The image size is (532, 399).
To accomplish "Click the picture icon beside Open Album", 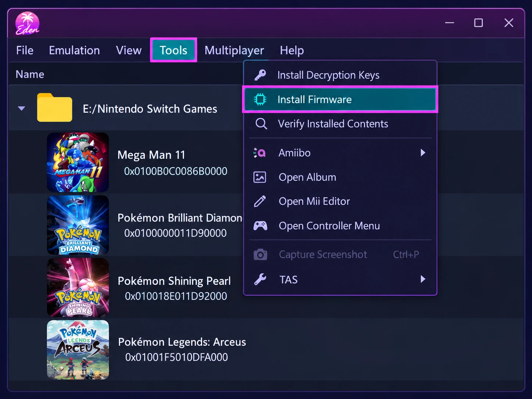I will tap(260, 177).
